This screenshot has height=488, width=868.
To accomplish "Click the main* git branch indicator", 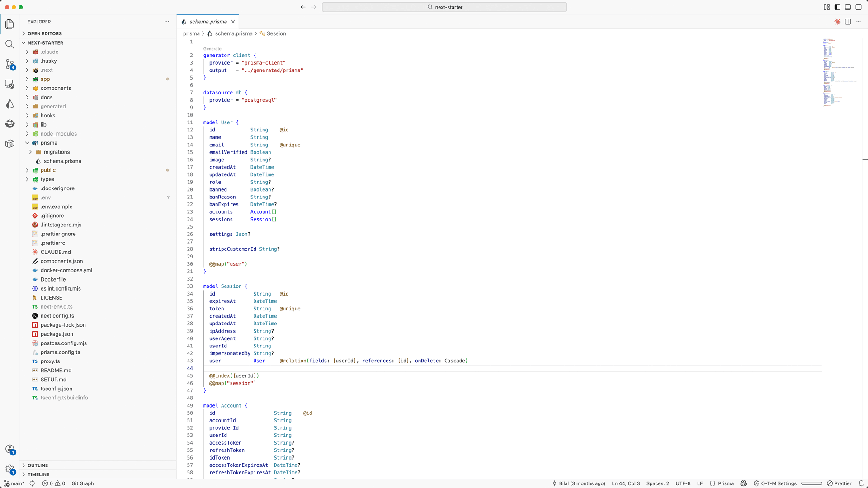I will click(14, 483).
